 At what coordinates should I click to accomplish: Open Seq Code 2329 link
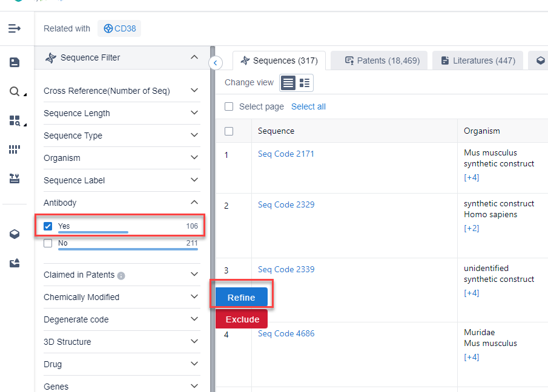(286, 204)
